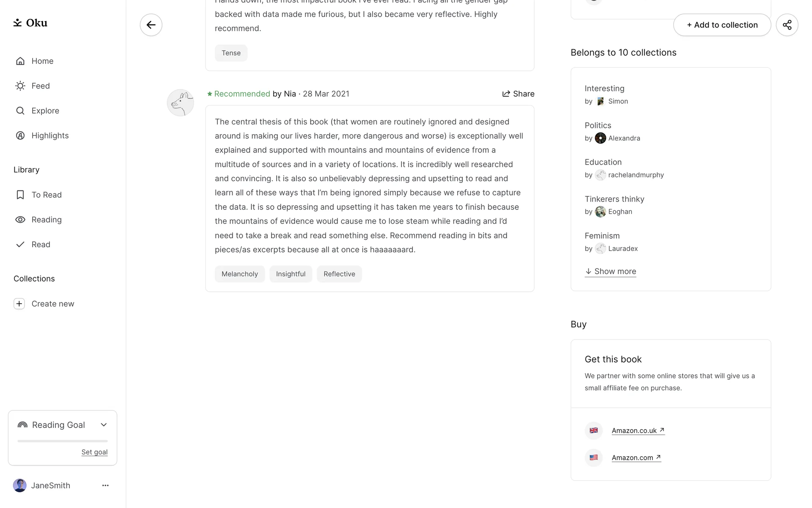The width and height of the screenshot is (812, 508).
Task: Click Add to collection button
Action: (x=722, y=25)
